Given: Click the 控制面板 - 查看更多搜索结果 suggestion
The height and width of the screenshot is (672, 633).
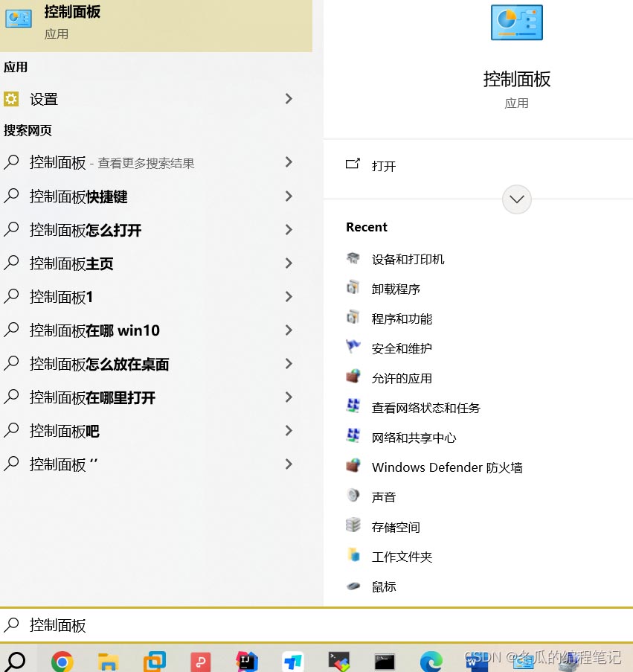Looking at the screenshot, I should 112,163.
